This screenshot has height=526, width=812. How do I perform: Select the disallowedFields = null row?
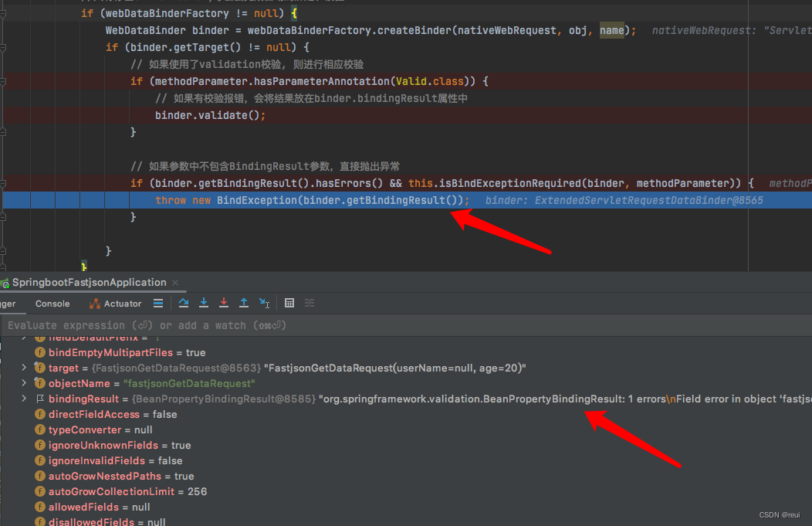click(107, 521)
